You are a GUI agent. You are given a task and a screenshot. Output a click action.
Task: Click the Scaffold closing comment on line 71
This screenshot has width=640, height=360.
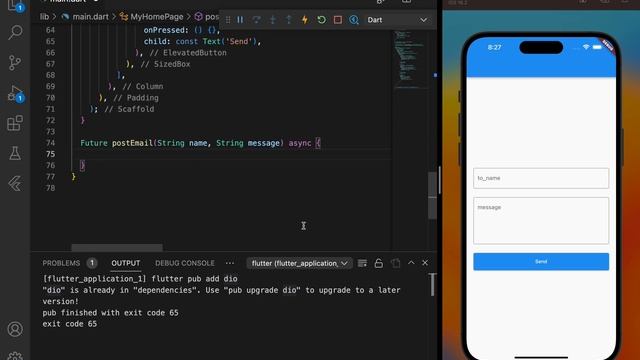(x=129, y=109)
